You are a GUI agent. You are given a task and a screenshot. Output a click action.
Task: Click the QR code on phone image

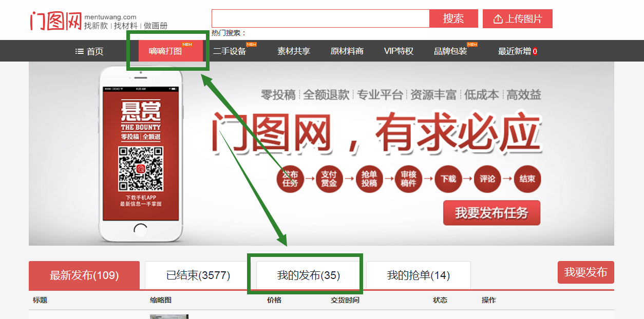click(141, 169)
